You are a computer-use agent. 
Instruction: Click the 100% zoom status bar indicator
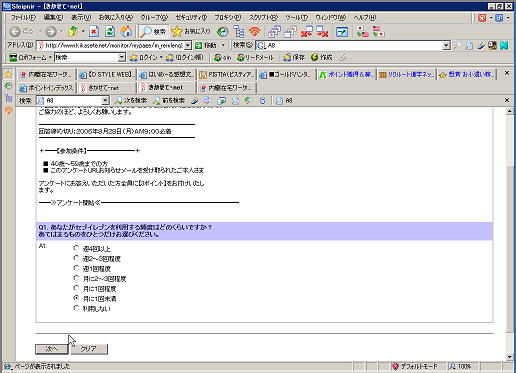point(461,367)
